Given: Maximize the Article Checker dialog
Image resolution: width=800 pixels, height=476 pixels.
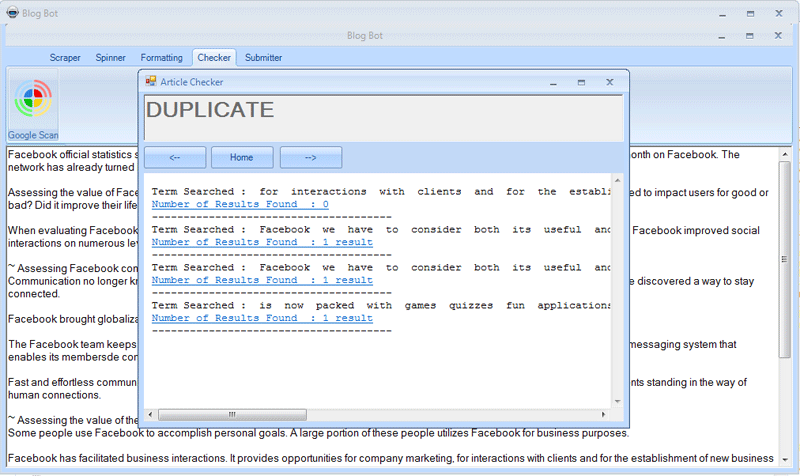Looking at the screenshot, I should pos(581,82).
